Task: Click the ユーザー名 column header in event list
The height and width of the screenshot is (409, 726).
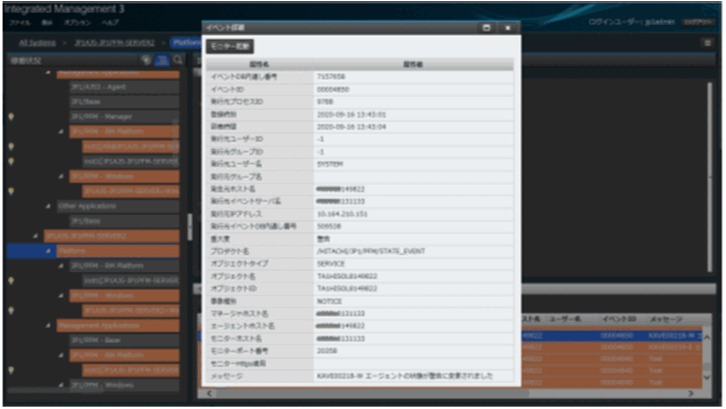Action: 564,320
